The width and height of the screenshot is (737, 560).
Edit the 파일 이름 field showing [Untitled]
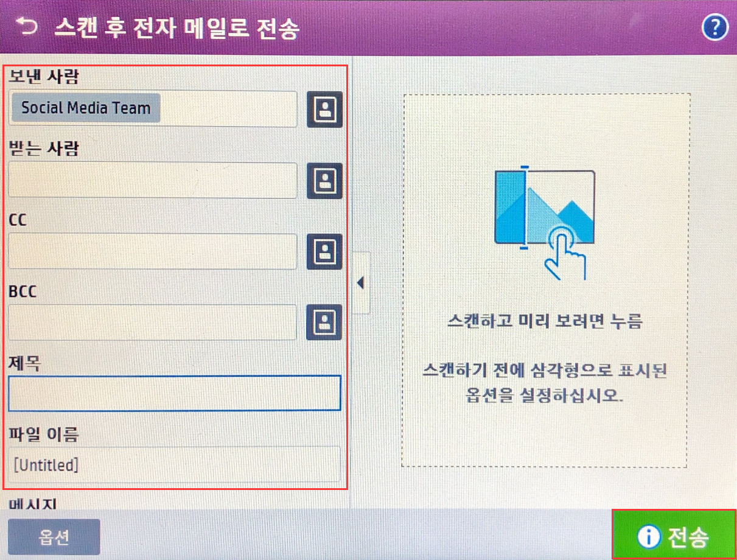click(x=175, y=464)
